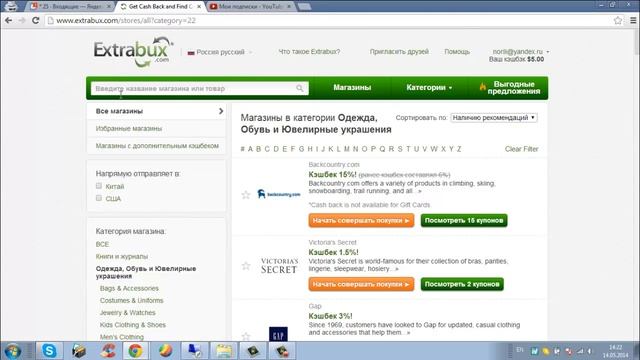Click the Clear Filter link
This screenshot has height=360, width=640.
tap(521, 149)
